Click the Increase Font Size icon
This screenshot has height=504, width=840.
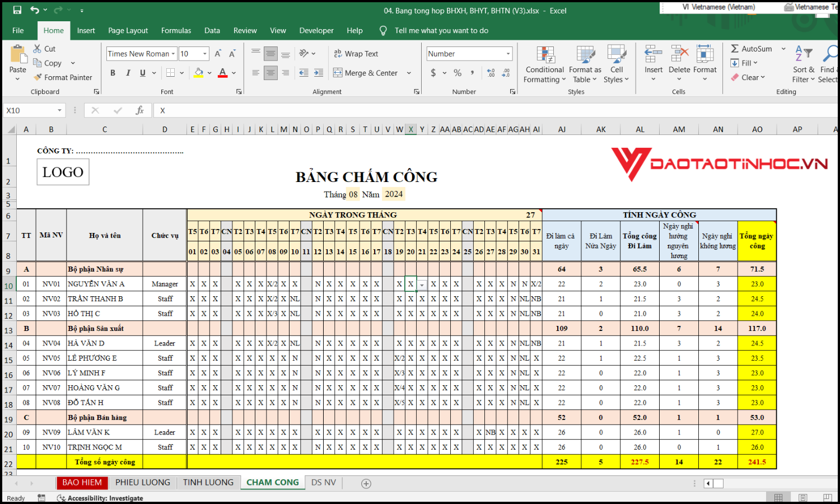[218, 54]
